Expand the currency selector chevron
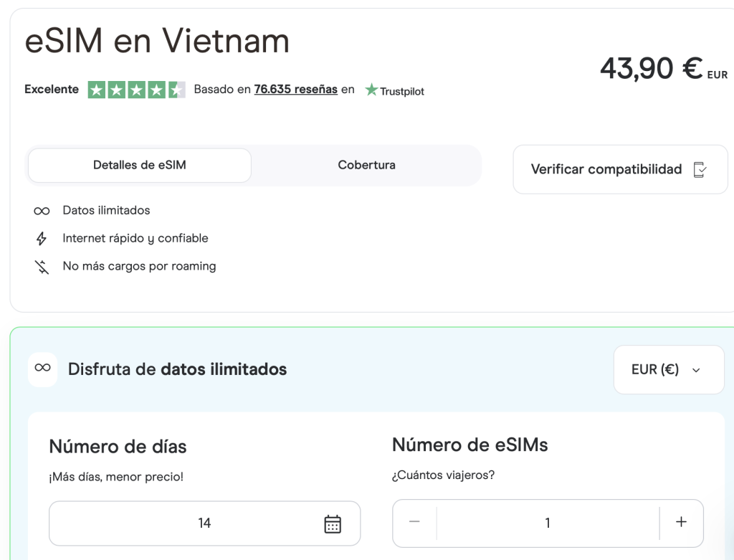The height and width of the screenshot is (560, 734). [x=695, y=371]
